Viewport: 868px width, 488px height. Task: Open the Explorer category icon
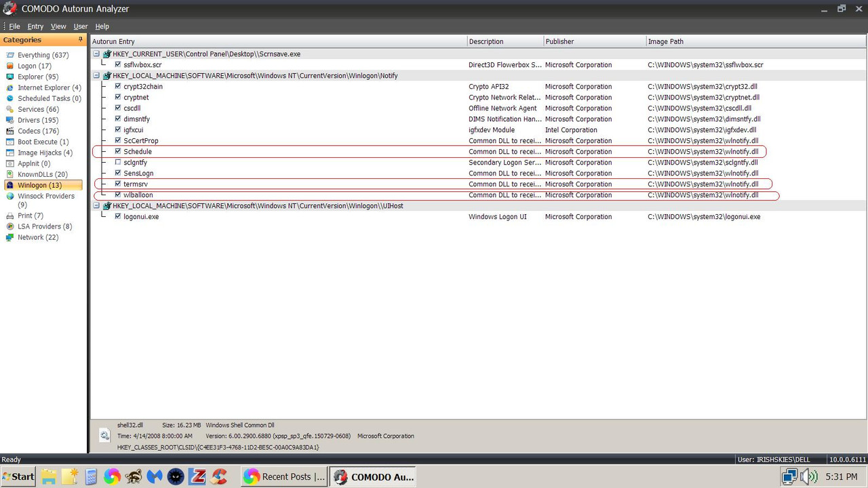(x=10, y=77)
